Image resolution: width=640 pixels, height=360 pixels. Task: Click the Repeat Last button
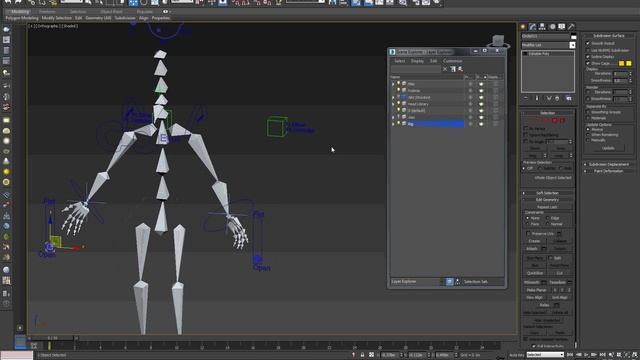tap(547, 207)
